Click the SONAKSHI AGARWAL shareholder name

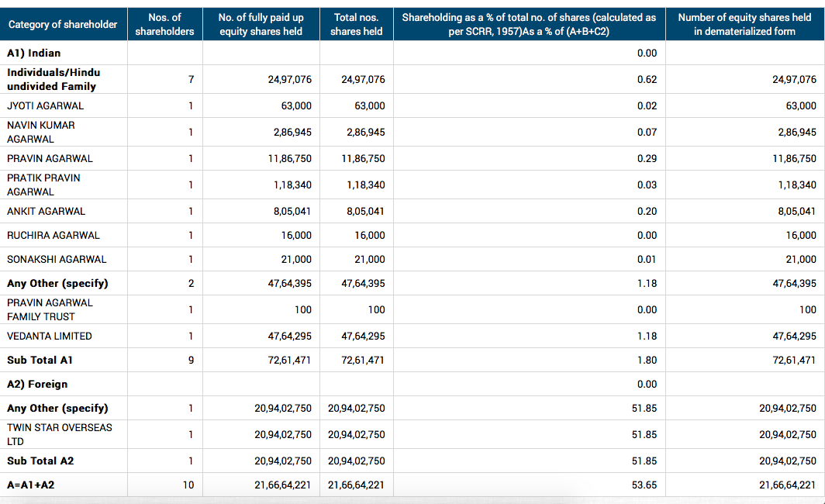(x=57, y=259)
